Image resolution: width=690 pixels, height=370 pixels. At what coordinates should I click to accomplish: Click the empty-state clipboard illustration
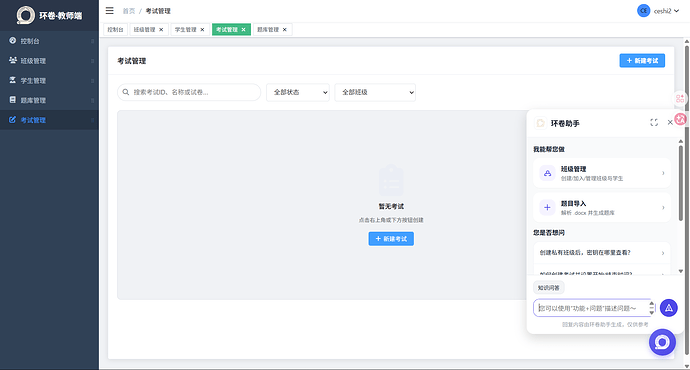[391, 180]
